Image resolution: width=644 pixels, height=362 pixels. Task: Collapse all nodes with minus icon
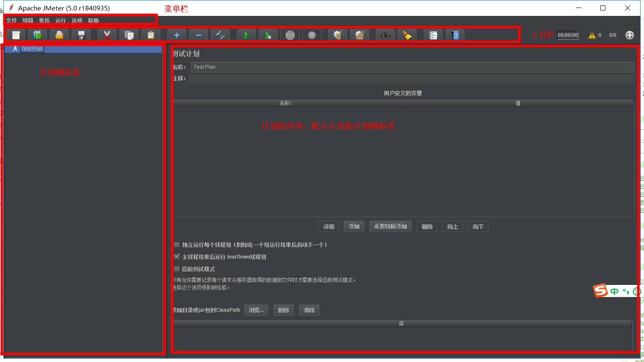tap(199, 35)
